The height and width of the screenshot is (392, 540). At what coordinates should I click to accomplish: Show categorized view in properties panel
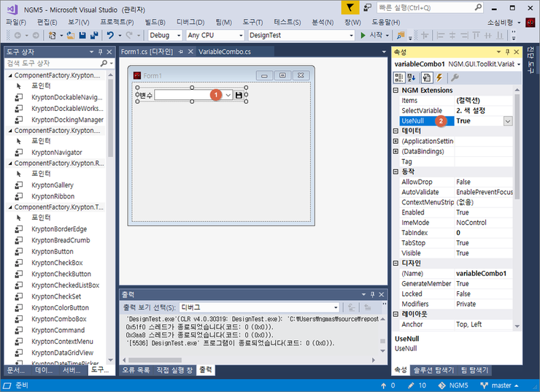click(399, 78)
